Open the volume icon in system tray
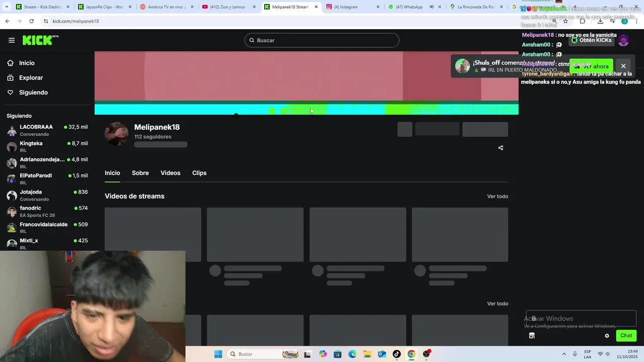 [x=608, y=354]
